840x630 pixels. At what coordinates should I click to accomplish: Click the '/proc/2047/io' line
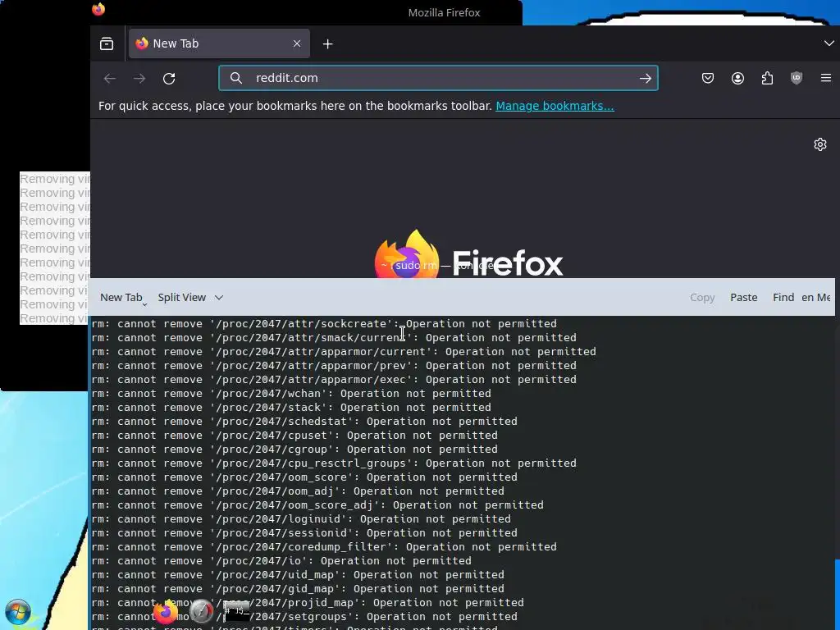click(281, 561)
